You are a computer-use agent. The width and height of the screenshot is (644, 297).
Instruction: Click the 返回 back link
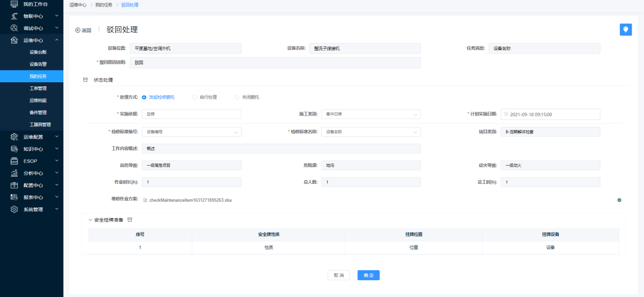coord(83,30)
